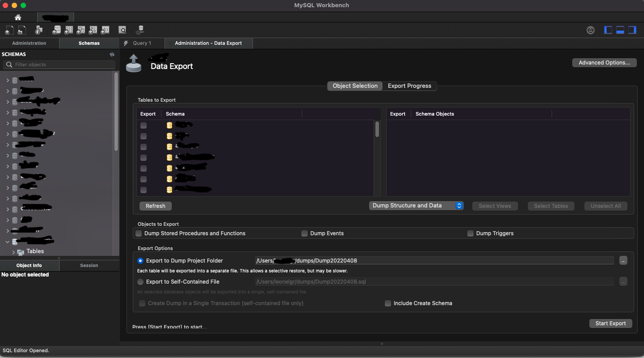This screenshot has height=358, width=644.
Task: Click the Data Export upload icon
Action: click(x=133, y=63)
